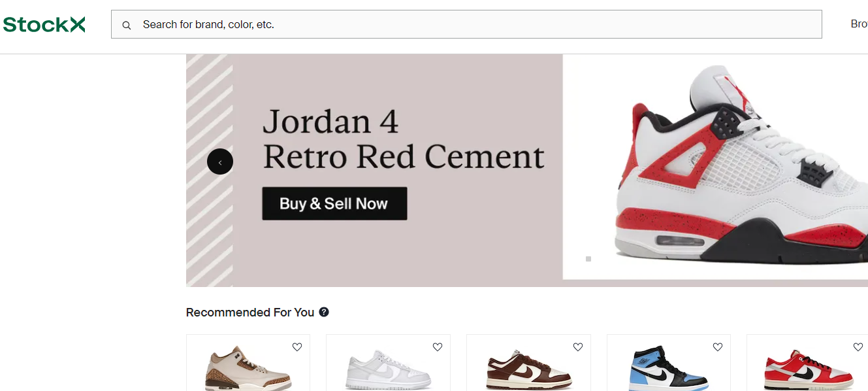The width and height of the screenshot is (868, 391).
Task: Click the search magnifier icon
Action: (x=127, y=25)
